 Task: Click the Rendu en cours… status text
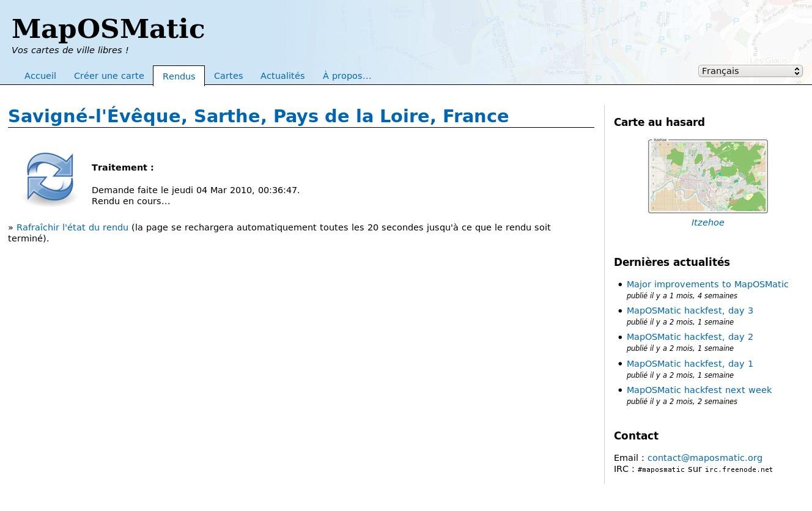coord(131,201)
